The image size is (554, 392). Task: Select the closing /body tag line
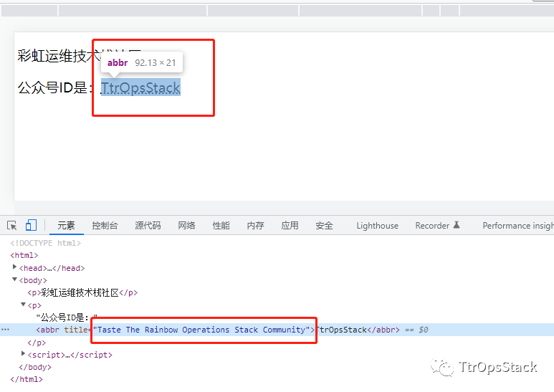(x=35, y=367)
